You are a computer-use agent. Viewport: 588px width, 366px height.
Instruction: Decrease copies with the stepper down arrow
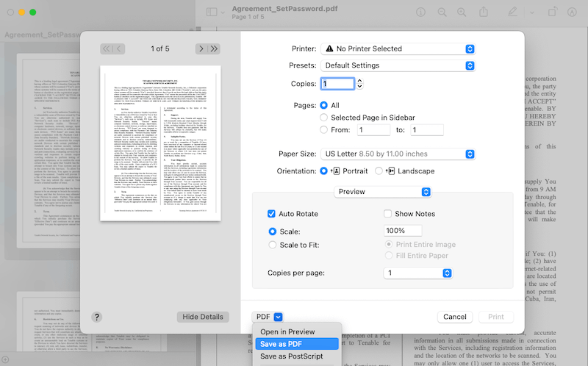point(359,87)
